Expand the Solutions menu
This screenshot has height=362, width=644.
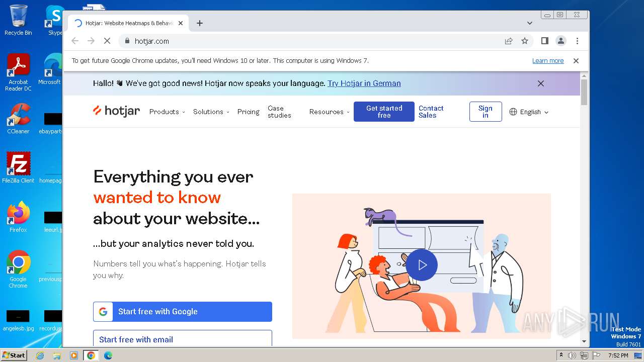point(211,112)
